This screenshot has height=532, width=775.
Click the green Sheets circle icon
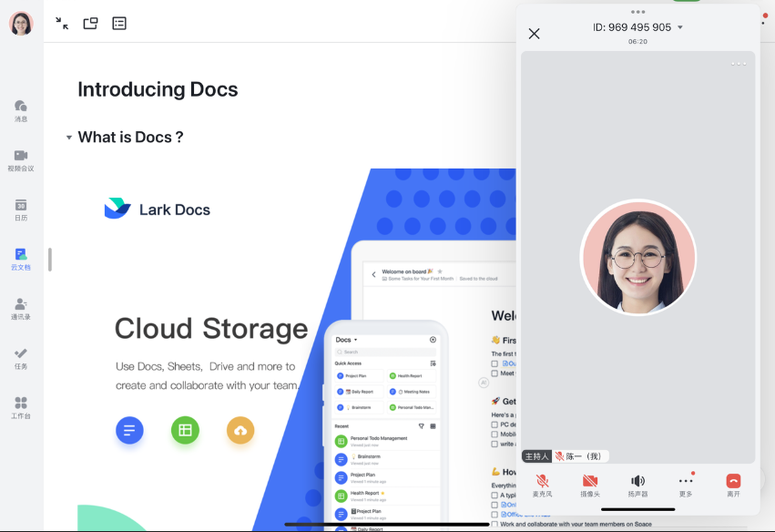point(186,430)
